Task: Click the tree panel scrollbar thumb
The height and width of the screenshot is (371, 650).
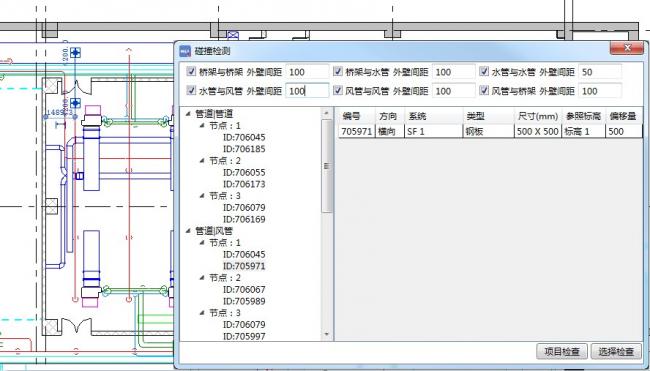Action: tap(327, 166)
